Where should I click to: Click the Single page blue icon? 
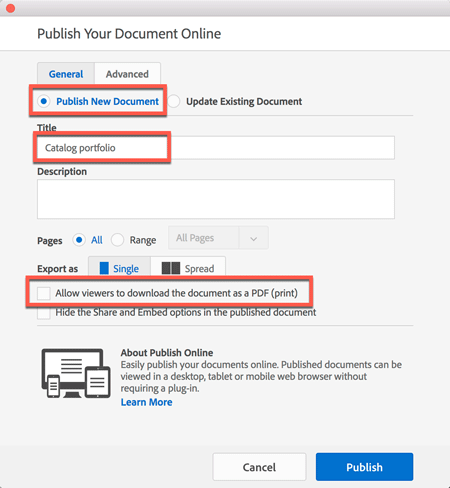coord(104,268)
